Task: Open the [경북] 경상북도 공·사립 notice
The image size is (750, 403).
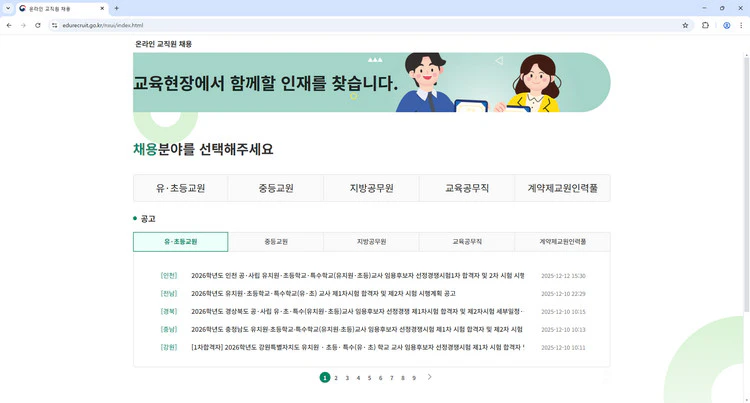Action: coord(358,312)
